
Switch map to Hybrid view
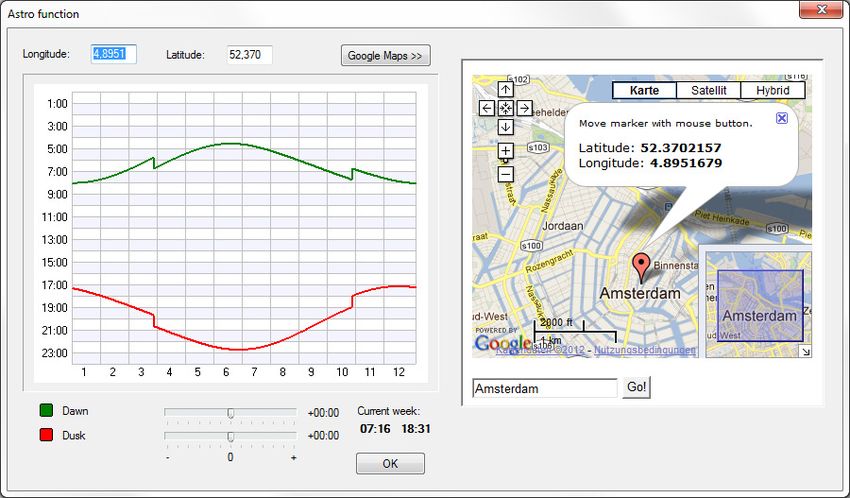(772, 90)
